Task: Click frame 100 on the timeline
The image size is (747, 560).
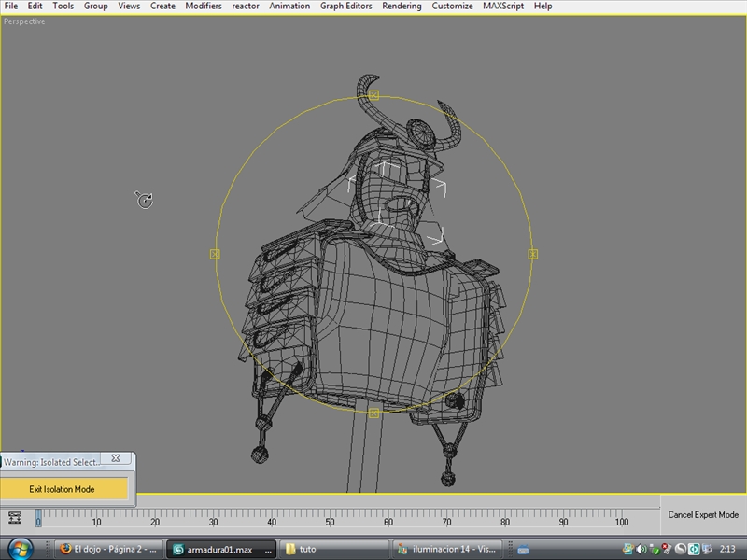Action: 621,522
